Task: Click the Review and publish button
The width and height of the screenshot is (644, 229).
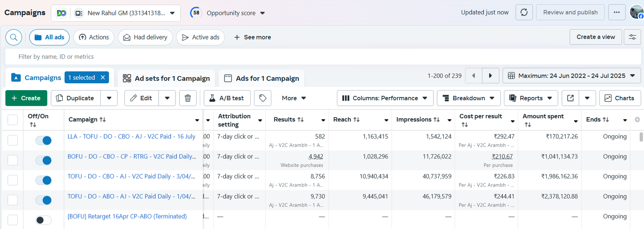Action: [570, 12]
